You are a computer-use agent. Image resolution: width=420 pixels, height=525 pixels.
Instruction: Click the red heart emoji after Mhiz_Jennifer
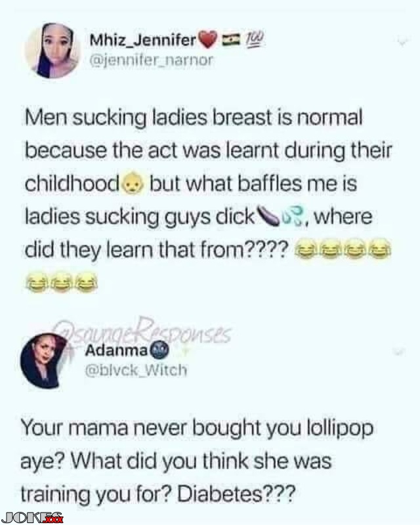click(208, 40)
